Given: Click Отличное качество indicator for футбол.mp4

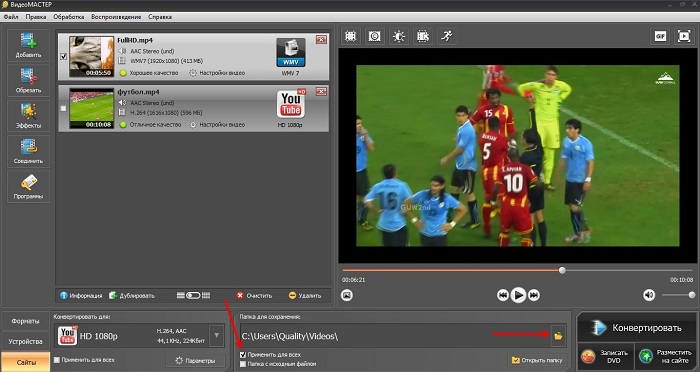Looking at the screenshot, I should click(150, 125).
